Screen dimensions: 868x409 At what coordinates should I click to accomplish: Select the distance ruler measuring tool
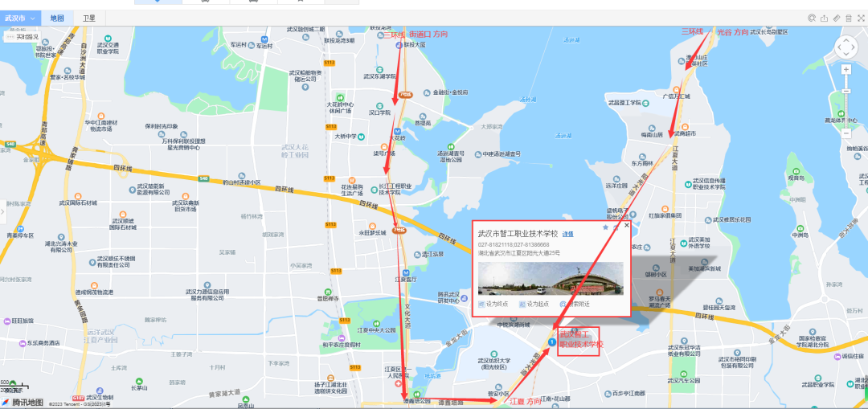click(836, 18)
